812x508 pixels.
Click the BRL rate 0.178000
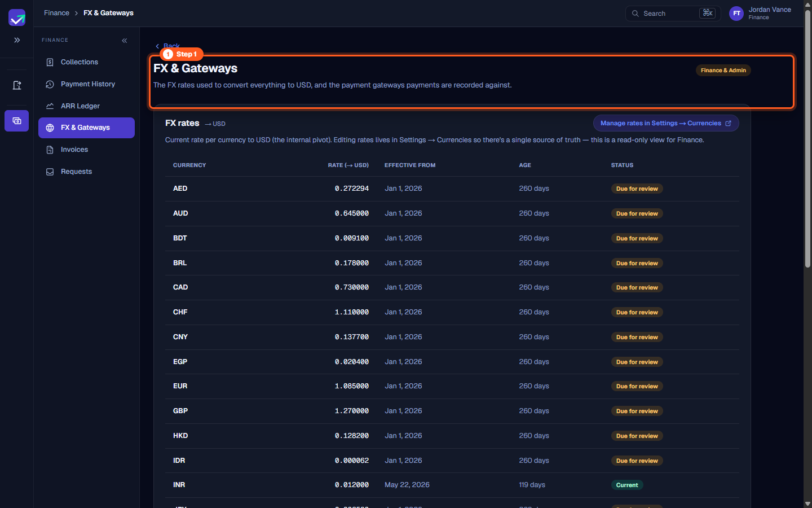352,263
